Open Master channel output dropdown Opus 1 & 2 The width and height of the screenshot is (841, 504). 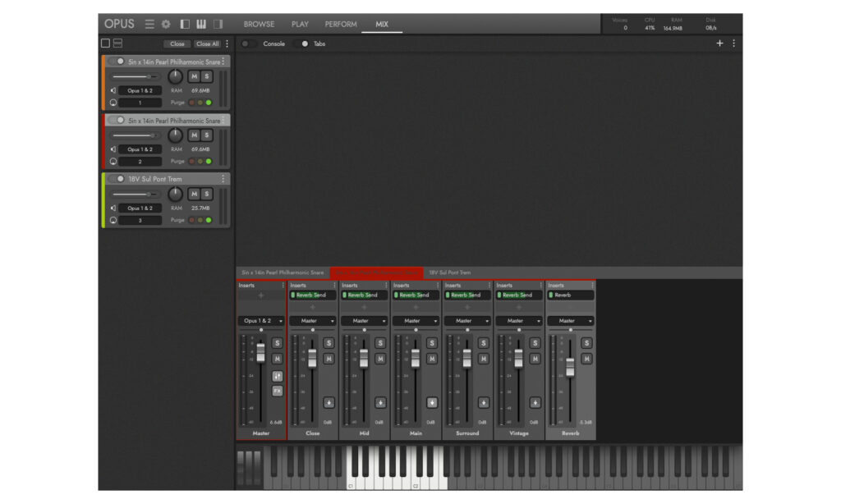click(261, 321)
